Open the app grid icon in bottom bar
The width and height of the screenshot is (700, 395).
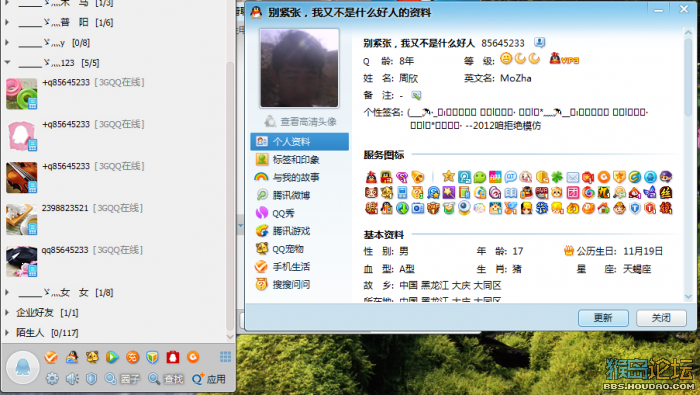(x=225, y=357)
